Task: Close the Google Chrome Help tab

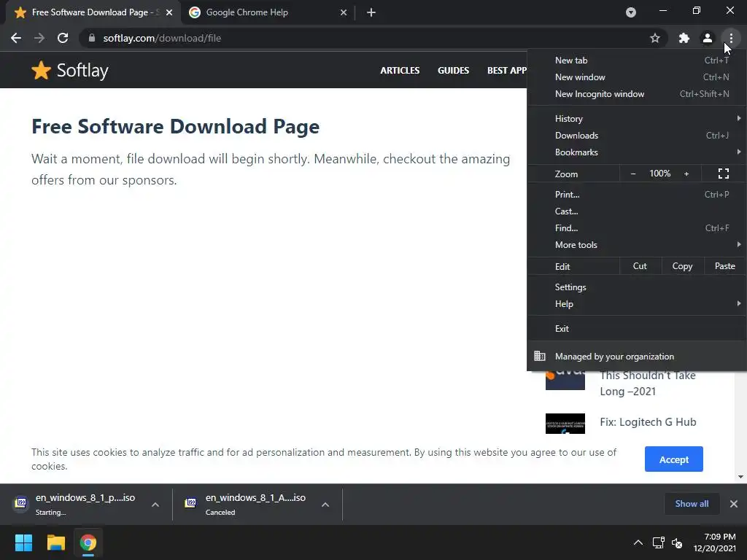Action: [x=344, y=12]
